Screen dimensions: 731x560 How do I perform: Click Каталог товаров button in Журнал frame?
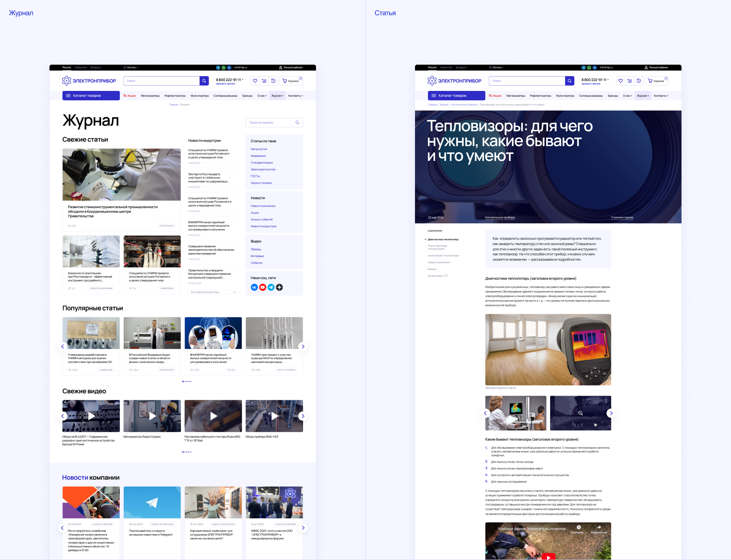[x=91, y=95]
